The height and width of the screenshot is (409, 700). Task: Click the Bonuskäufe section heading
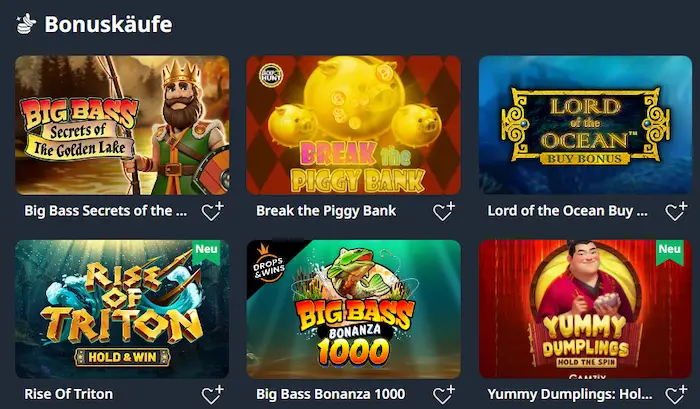pos(108,24)
